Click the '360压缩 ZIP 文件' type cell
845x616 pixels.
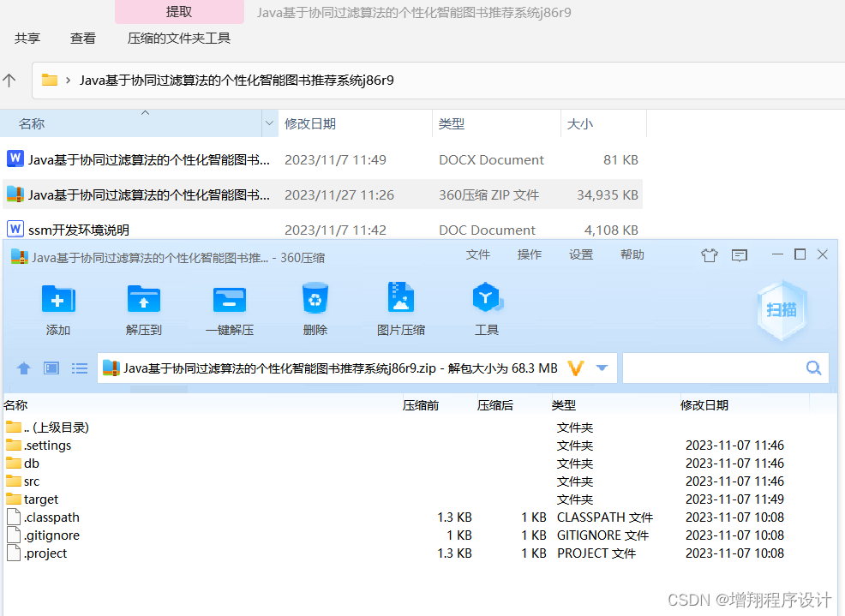[488, 194]
